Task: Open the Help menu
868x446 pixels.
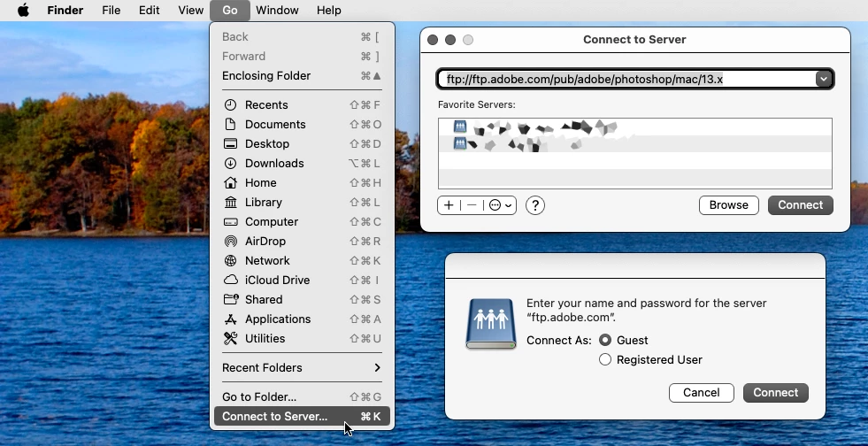Action: [329, 10]
